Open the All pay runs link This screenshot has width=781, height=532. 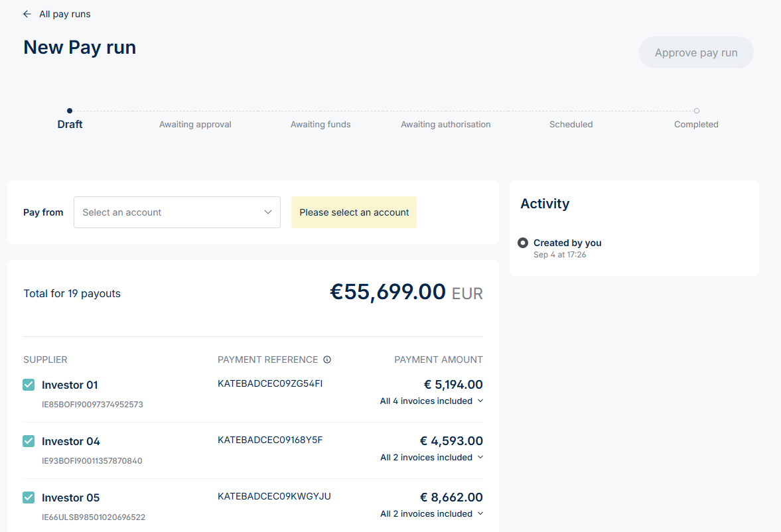click(65, 14)
